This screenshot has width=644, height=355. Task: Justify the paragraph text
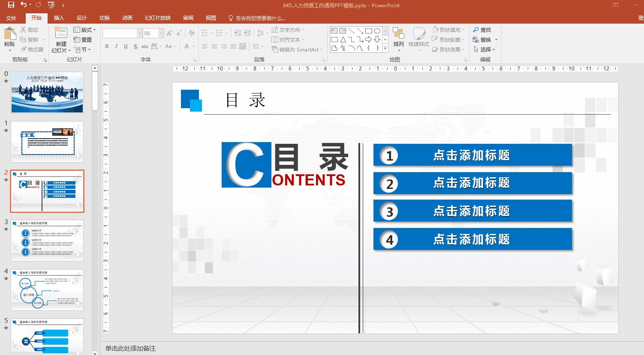pos(233,46)
